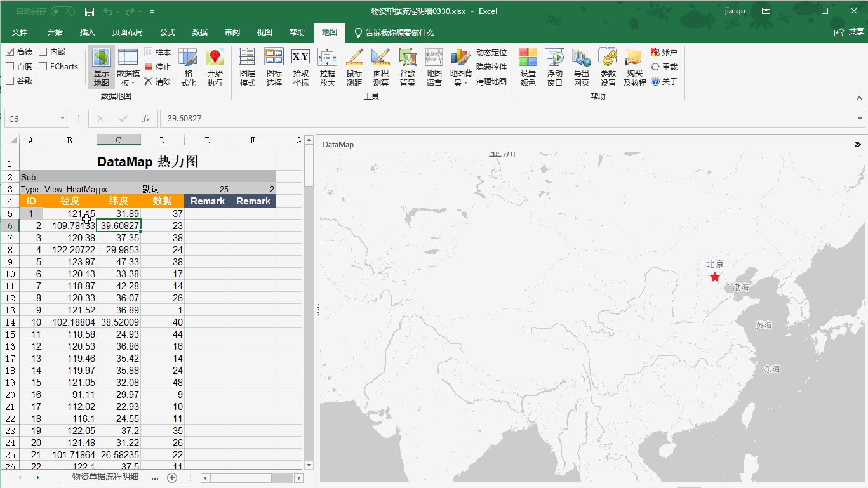The width and height of the screenshot is (868, 488).
Task: Select the 拉框放大 zoom box tool
Action: tap(328, 67)
